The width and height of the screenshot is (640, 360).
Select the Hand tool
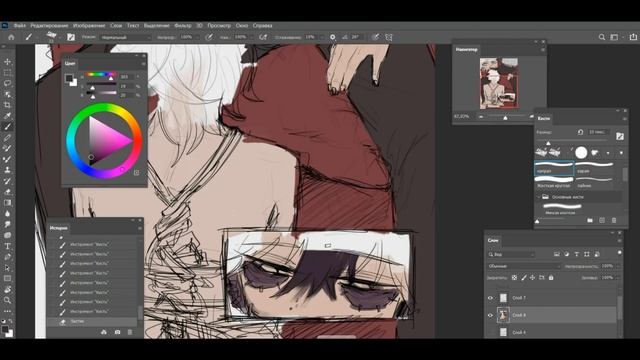pyautogui.click(x=7, y=289)
